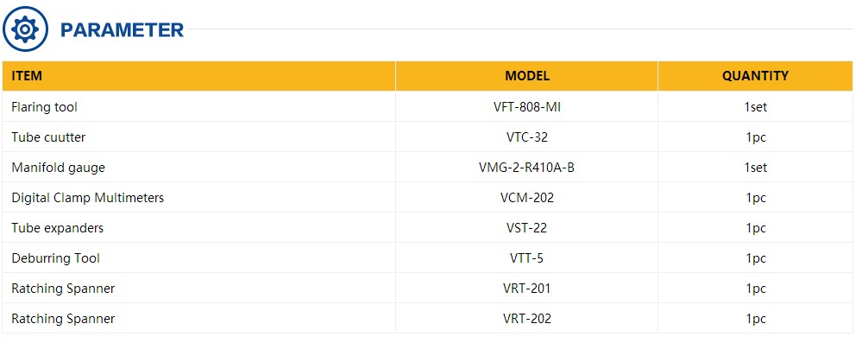Select the Tube expanders item cell
This screenshot has height=343, width=868.
198,228
